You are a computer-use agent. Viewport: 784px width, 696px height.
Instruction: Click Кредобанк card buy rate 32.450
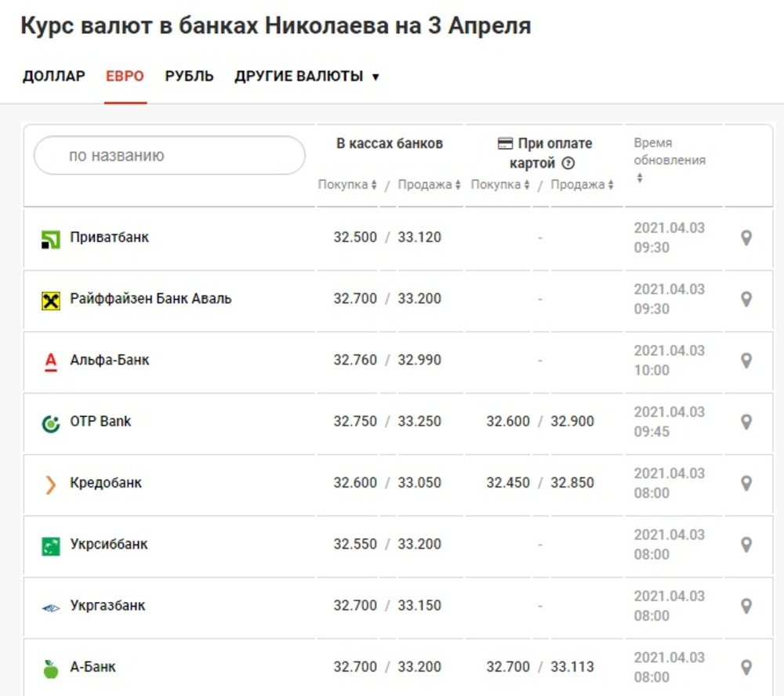tap(508, 483)
